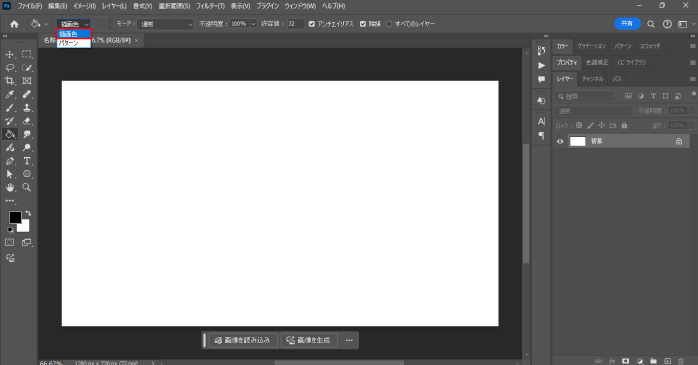
Task: Select the Clone Stamp tool
Action: pos(27,108)
